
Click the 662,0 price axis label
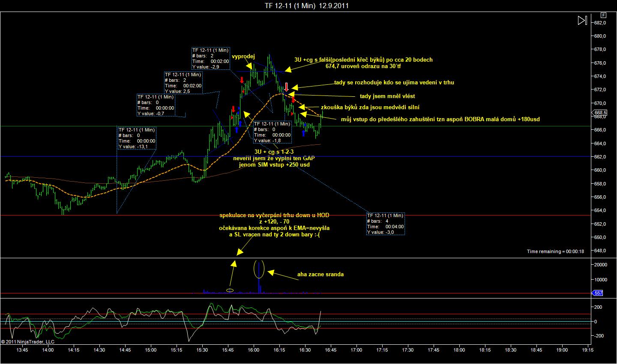(599, 157)
